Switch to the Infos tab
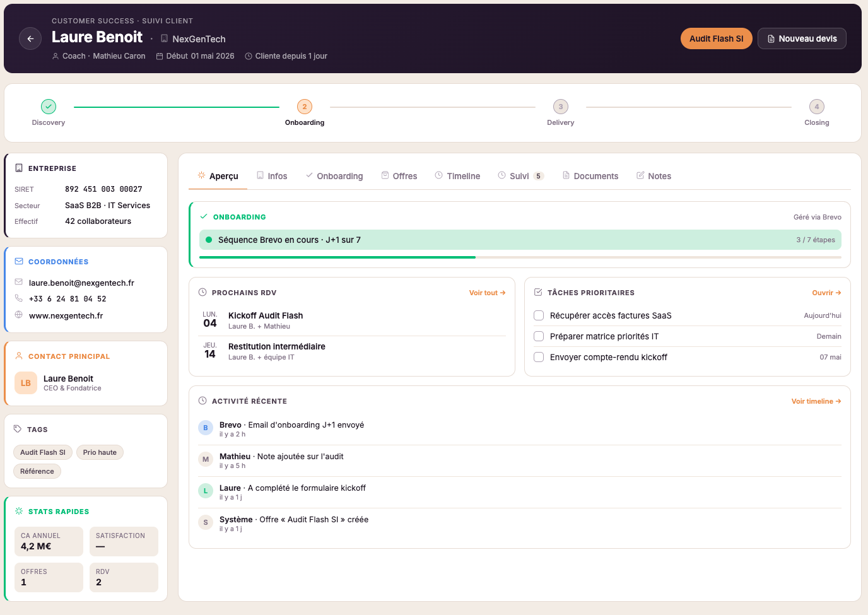 coord(272,176)
